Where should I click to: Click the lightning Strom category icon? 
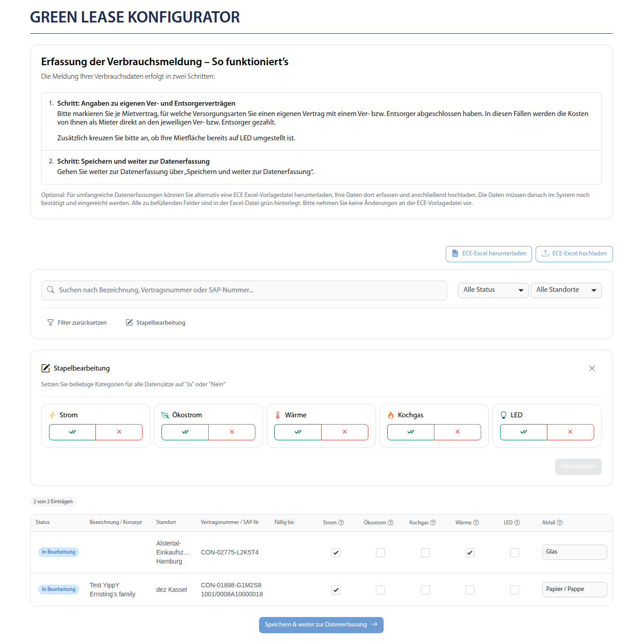[52, 415]
